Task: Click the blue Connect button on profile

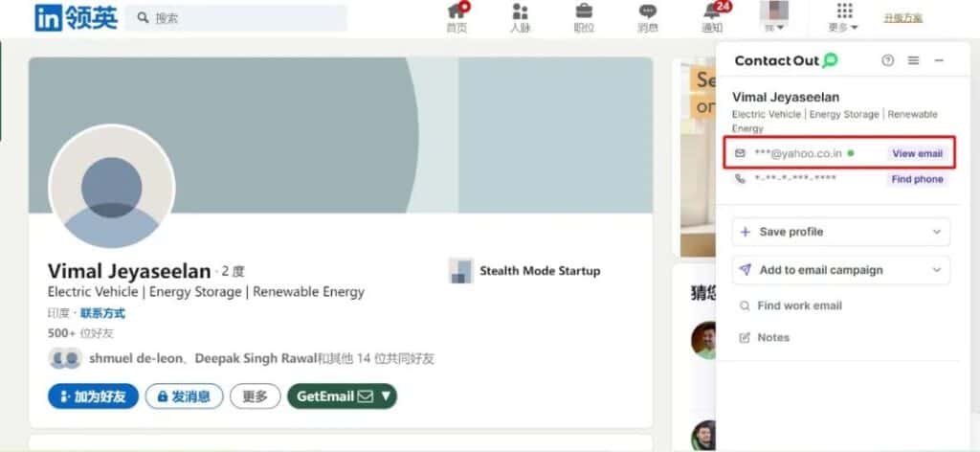Action: click(x=93, y=396)
